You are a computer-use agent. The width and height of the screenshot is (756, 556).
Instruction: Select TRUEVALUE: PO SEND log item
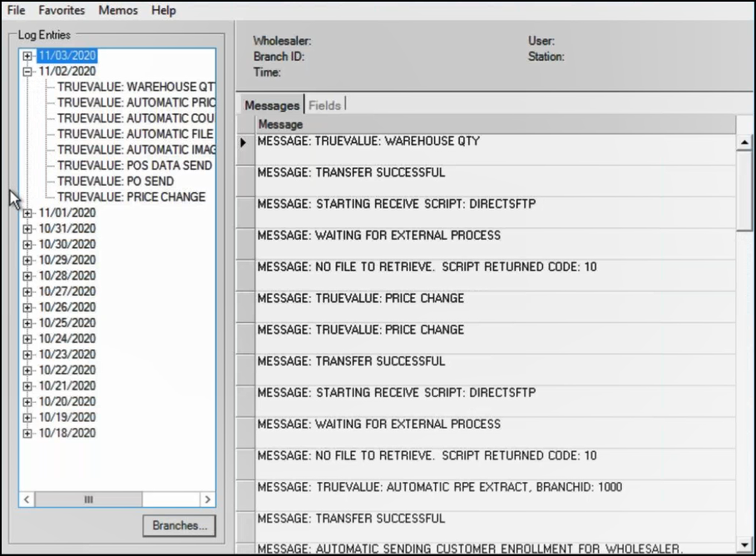[115, 181]
